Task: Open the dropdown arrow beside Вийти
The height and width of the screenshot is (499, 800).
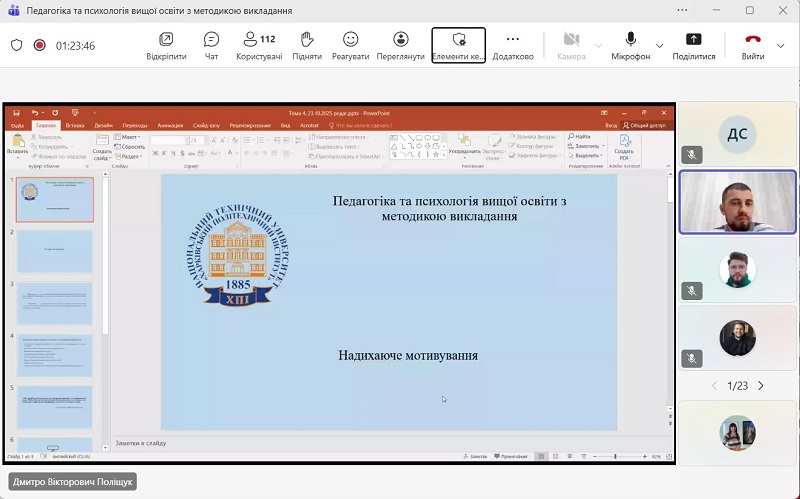Action: (x=781, y=46)
